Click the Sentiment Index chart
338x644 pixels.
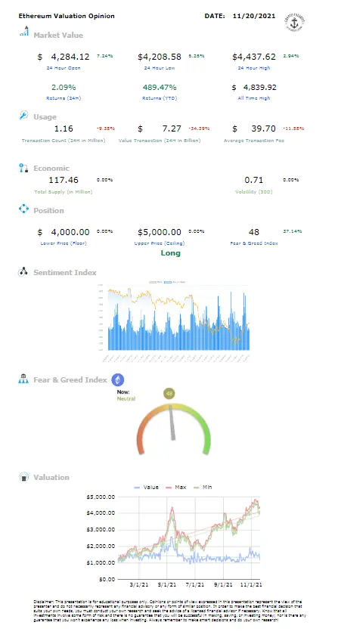coord(174,323)
